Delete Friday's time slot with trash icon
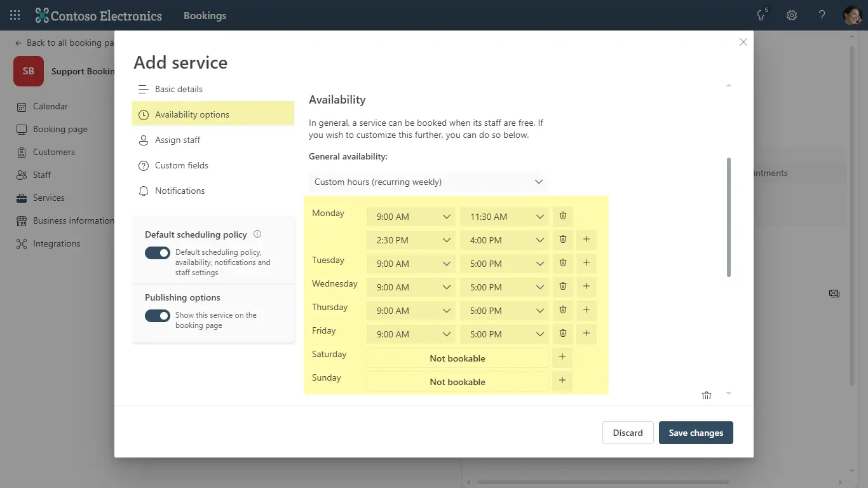 point(562,334)
